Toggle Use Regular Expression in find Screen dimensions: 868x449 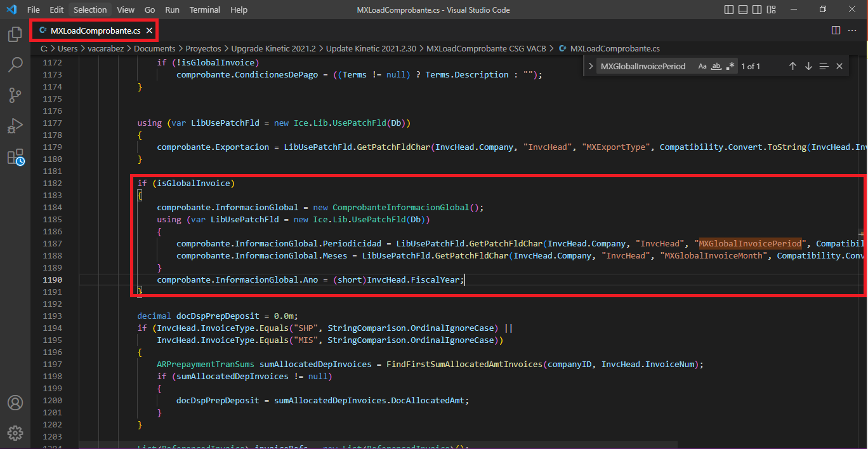click(730, 66)
